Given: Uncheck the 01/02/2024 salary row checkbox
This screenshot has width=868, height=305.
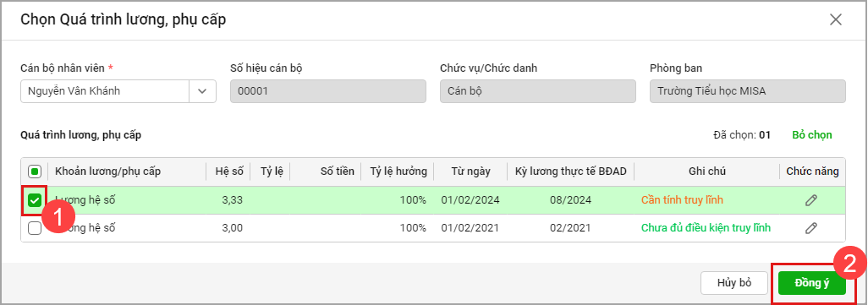Looking at the screenshot, I should (x=35, y=200).
